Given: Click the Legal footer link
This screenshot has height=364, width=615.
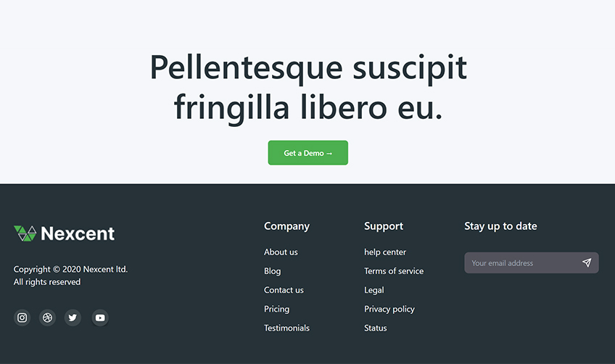Looking at the screenshot, I should click(x=374, y=290).
